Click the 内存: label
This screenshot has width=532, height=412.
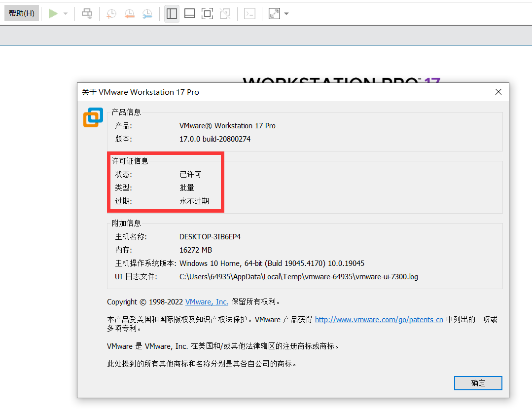[x=123, y=250]
